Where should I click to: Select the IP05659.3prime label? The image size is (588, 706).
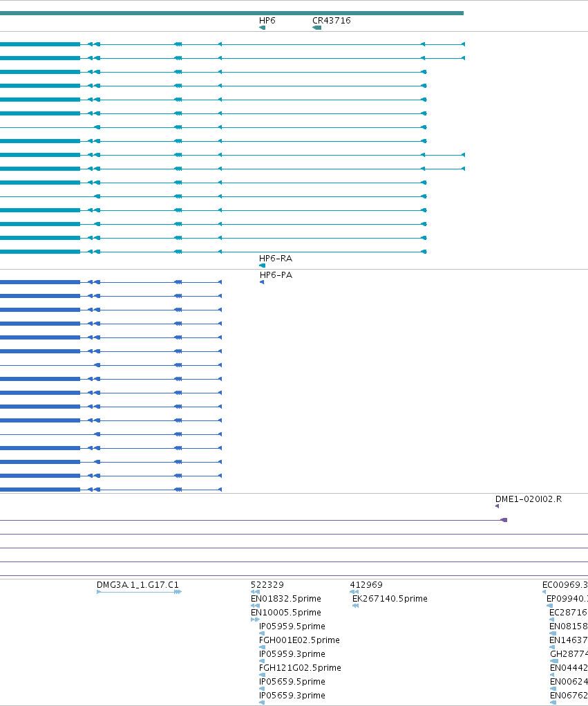(292, 696)
